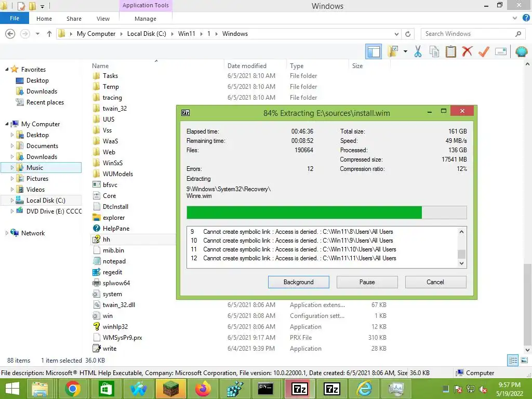Click the Cancel button
The width and height of the screenshot is (532, 399).
point(435,282)
